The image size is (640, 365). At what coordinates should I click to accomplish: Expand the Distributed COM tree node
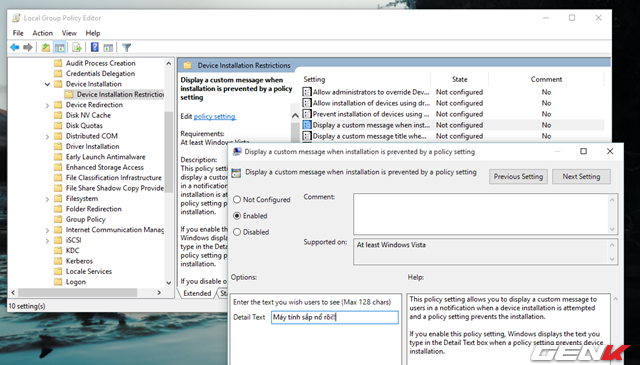[47, 136]
